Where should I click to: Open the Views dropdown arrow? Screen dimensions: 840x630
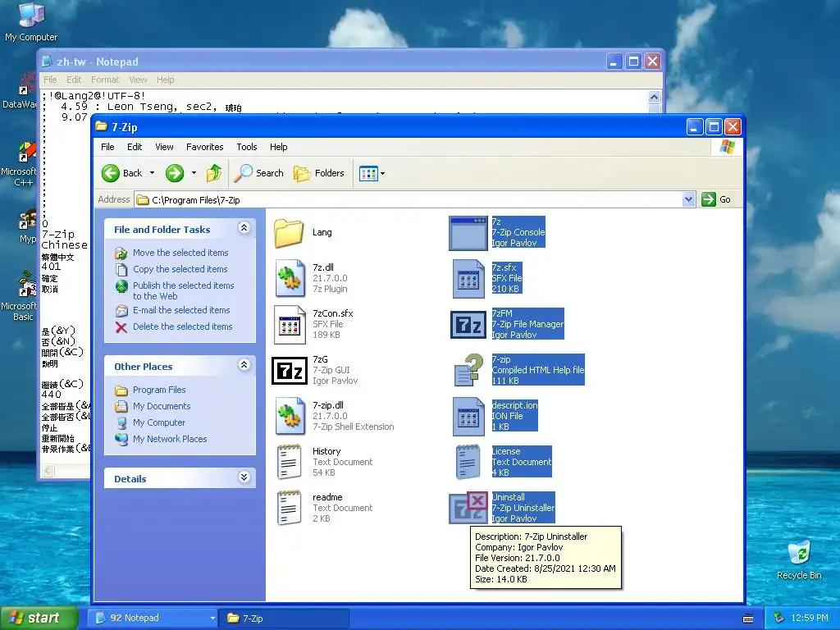coord(382,174)
